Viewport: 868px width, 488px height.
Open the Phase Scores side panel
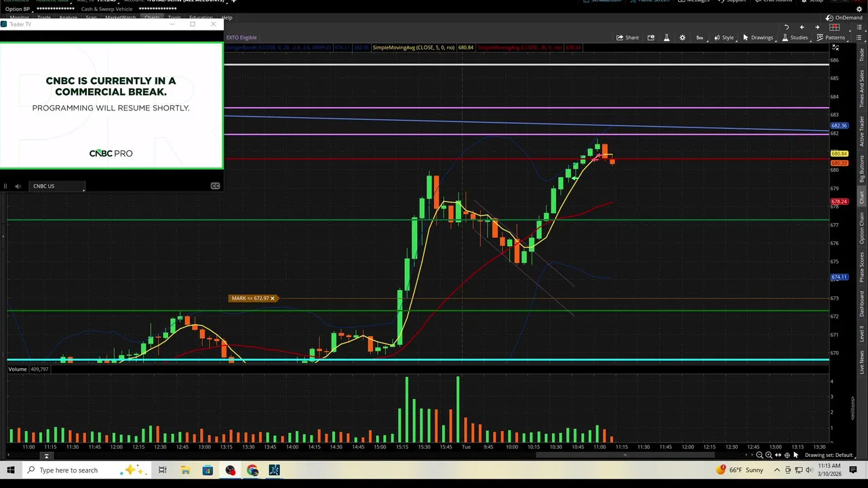(862, 267)
